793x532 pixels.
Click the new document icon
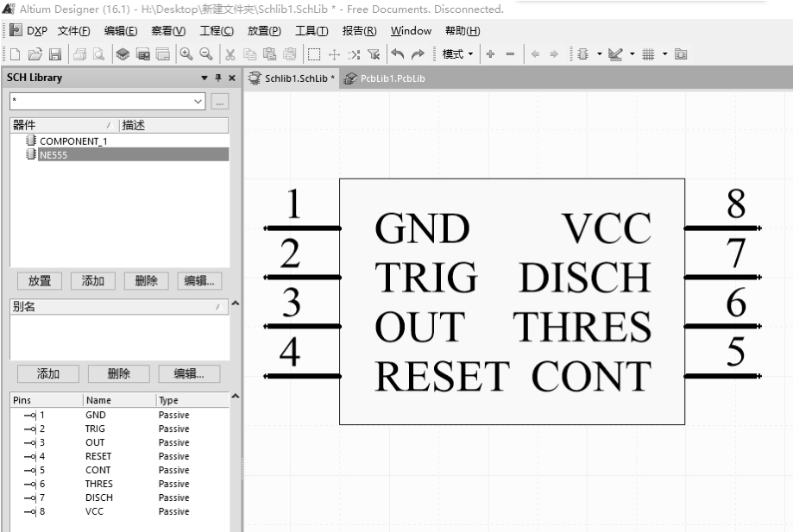point(16,54)
